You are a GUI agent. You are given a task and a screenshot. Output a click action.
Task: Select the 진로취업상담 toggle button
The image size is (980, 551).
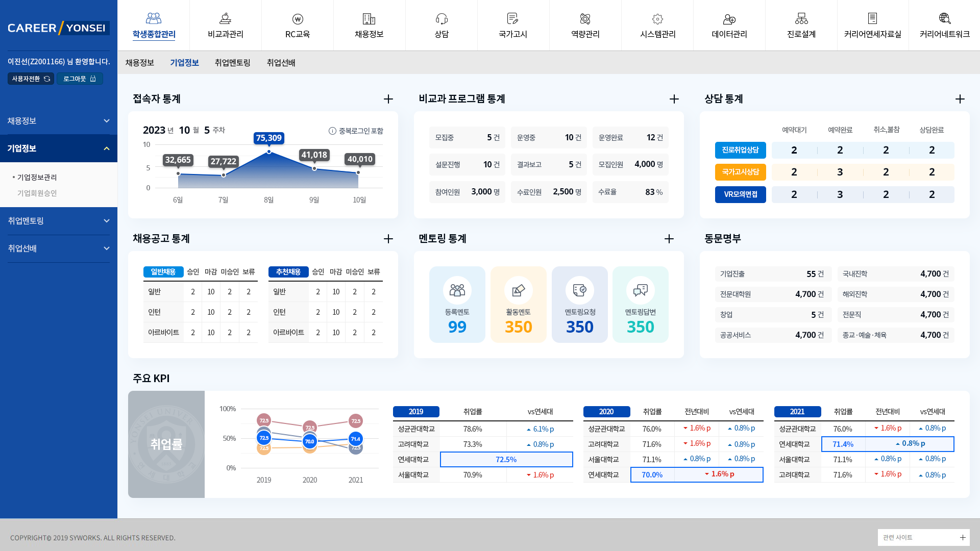[x=740, y=150]
